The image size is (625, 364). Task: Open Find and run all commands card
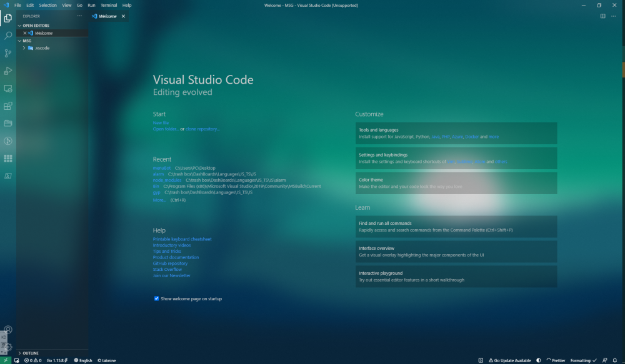[x=456, y=227]
